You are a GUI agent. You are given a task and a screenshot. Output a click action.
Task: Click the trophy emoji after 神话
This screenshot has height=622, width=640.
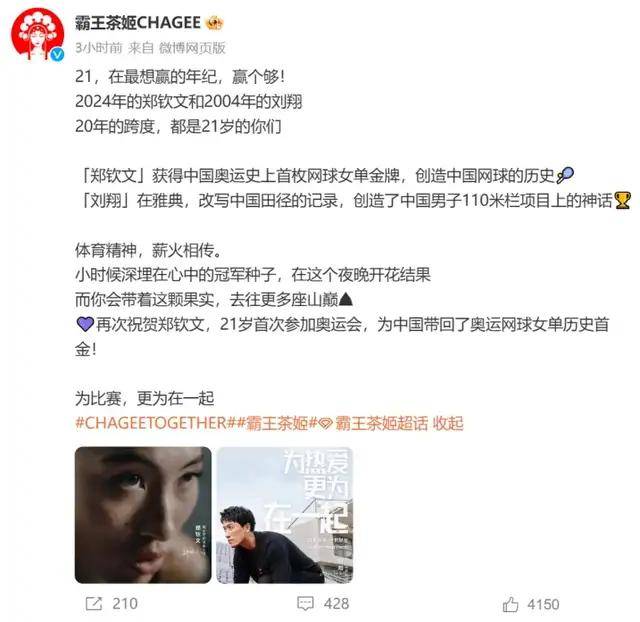pos(622,200)
